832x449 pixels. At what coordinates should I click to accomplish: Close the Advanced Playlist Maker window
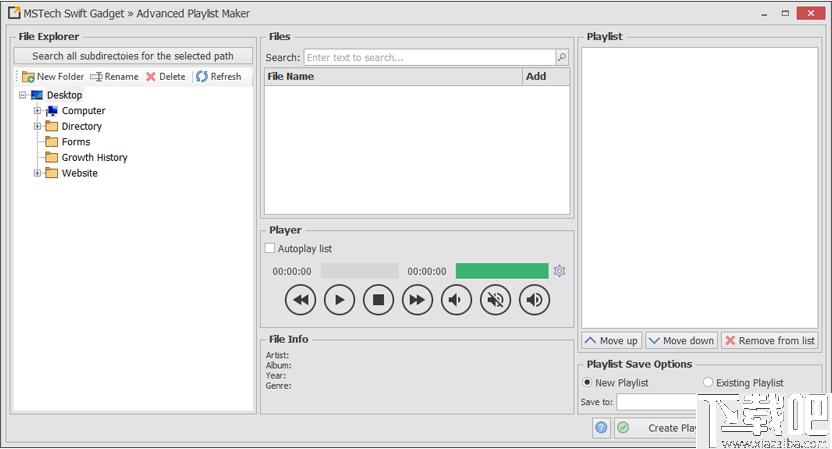[x=811, y=13]
